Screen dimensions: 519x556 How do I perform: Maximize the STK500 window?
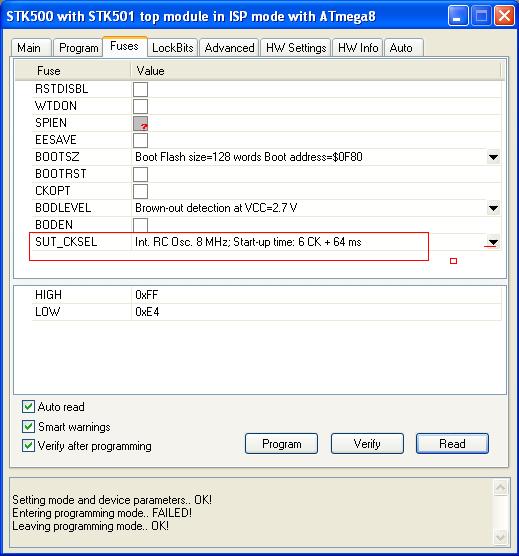481,16
